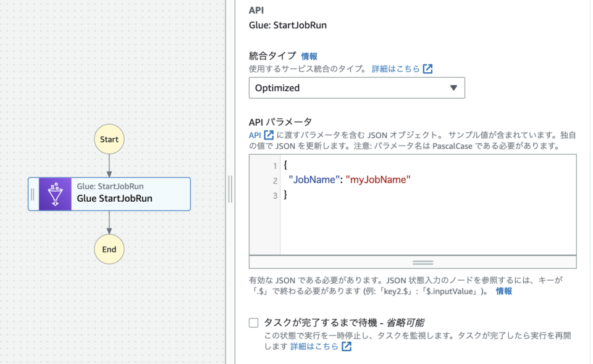Image resolution: width=593 pixels, height=364 pixels.
Task: Click the AWS Glue icon on the StartJobRun node
Action: [x=56, y=194]
